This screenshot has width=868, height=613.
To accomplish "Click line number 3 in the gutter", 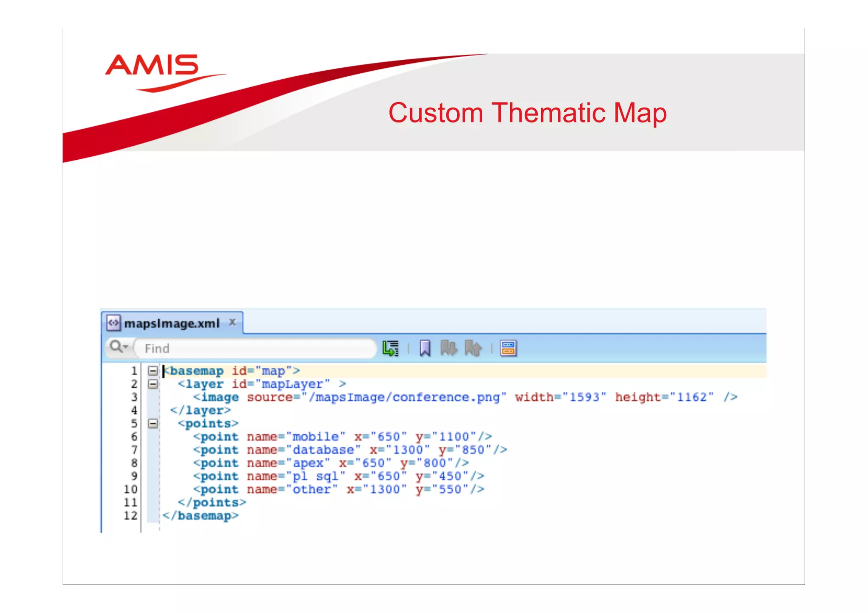I will coord(134,397).
